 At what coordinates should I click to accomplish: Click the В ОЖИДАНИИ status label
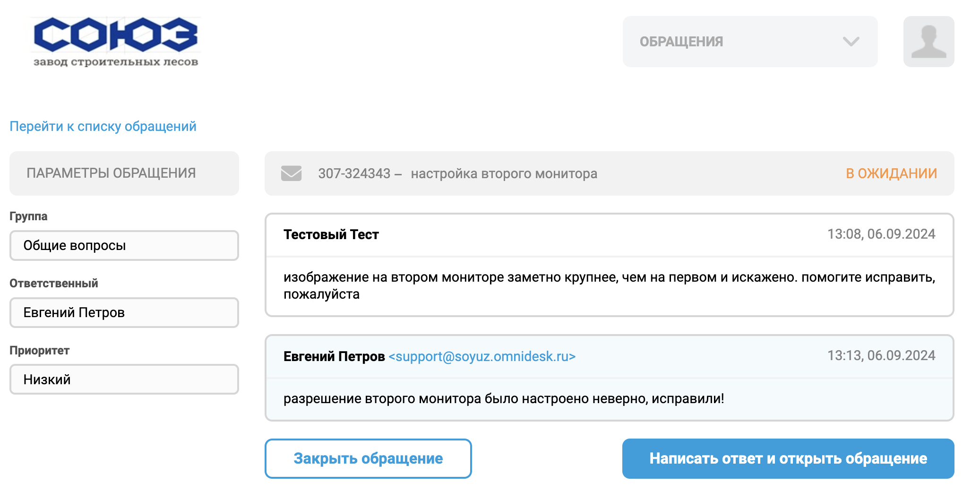point(891,173)
